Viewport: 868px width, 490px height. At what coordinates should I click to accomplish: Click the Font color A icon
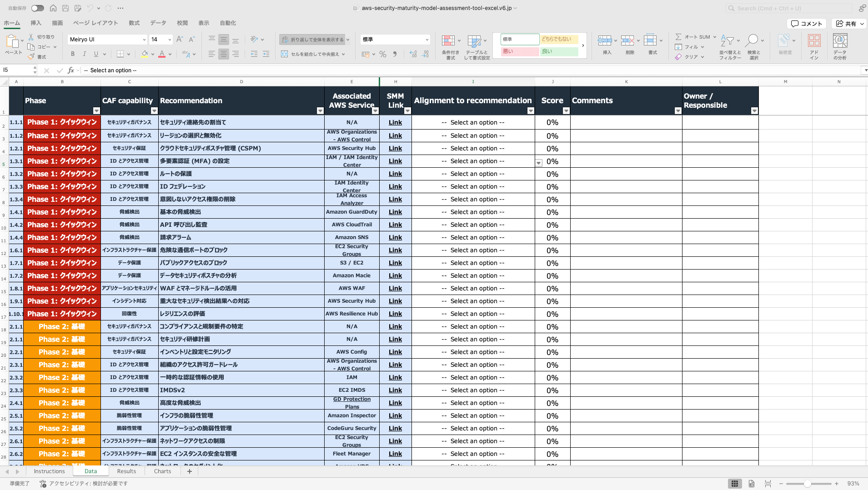click(x=162, y=54)
